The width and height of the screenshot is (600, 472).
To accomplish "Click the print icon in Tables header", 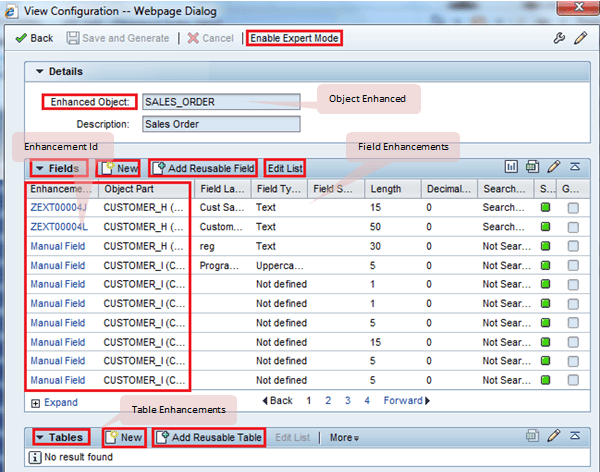I will [532, 437].
